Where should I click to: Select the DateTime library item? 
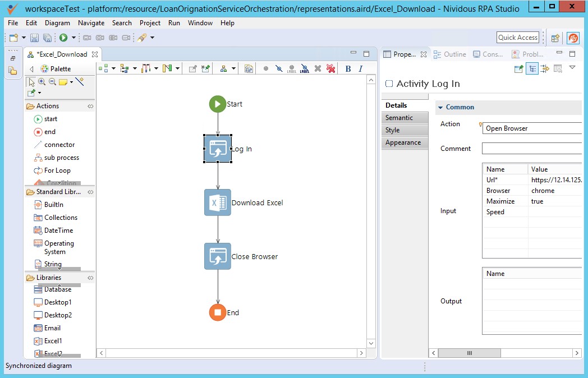(x=54, y=231)
